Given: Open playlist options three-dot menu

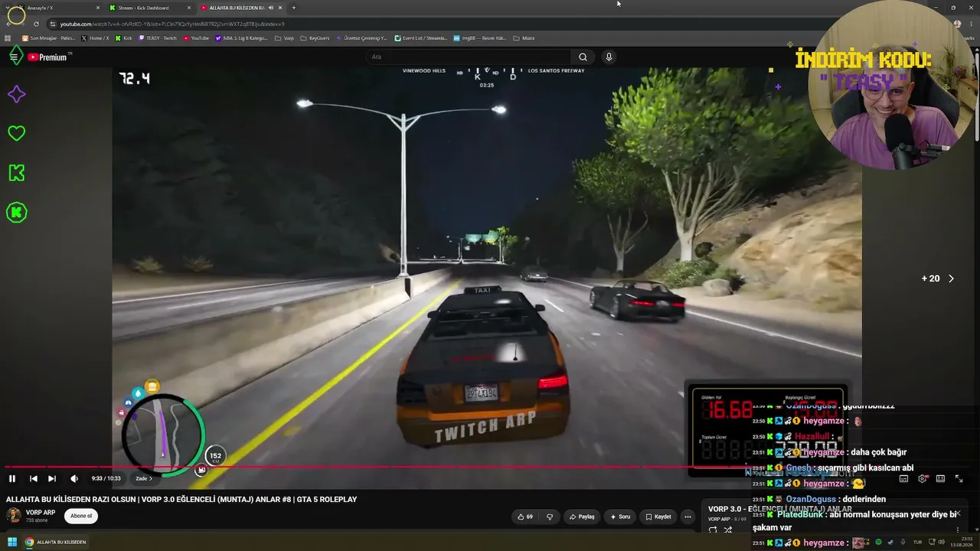Looking at the screenshot, I should coord(957,530).
